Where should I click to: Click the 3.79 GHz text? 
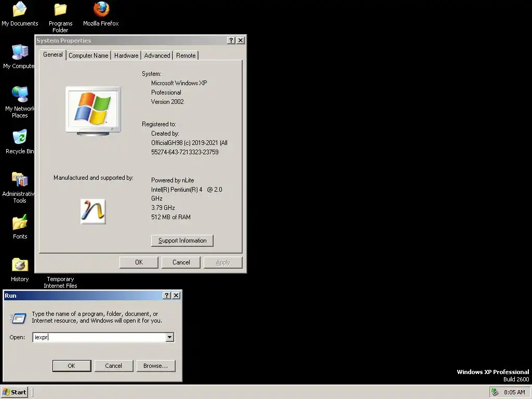tap(163, 208)
